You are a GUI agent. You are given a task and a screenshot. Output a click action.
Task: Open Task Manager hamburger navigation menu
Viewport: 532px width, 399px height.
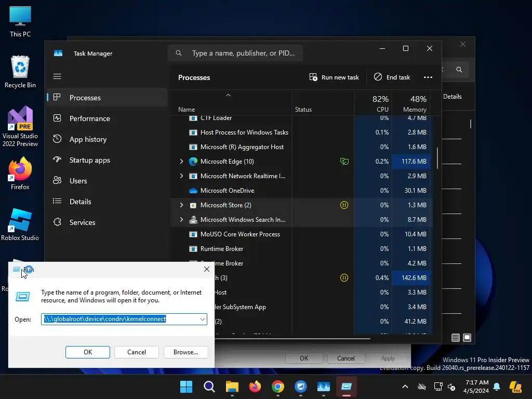pos(57,76)
